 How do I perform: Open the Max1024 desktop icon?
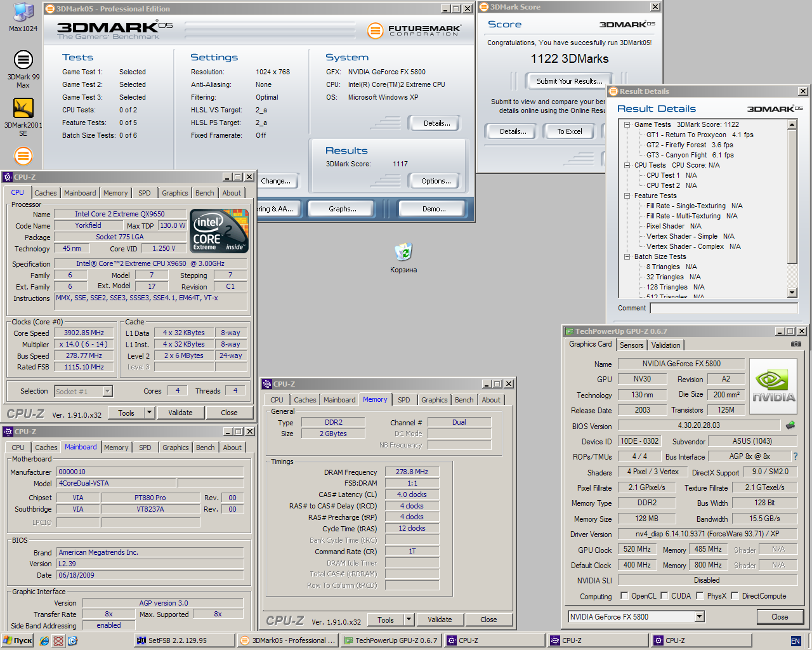click(x=23, y=17)
